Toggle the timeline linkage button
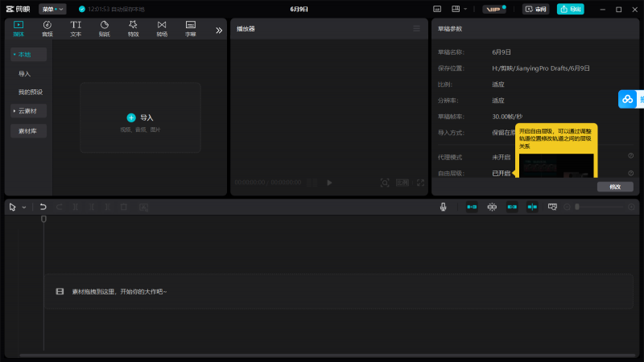The width and height of the screenshot is (644, 362). [x=512, y=207]
